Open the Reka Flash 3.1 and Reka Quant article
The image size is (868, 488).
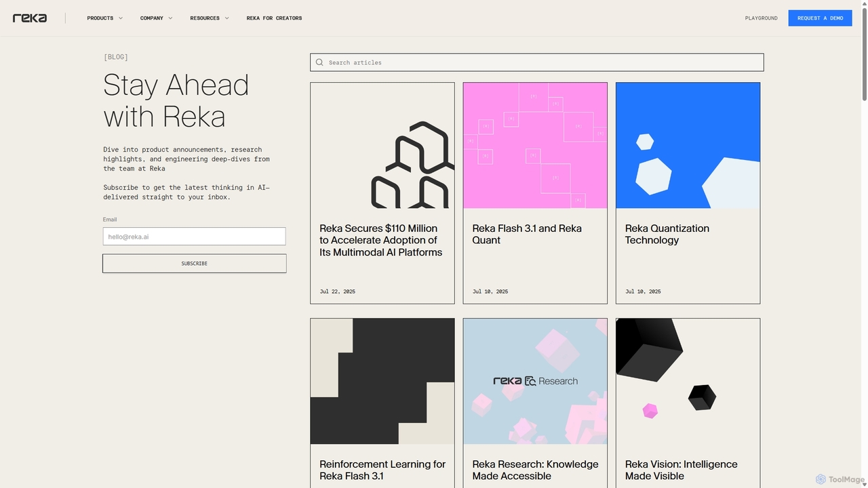tap(527, 234)
